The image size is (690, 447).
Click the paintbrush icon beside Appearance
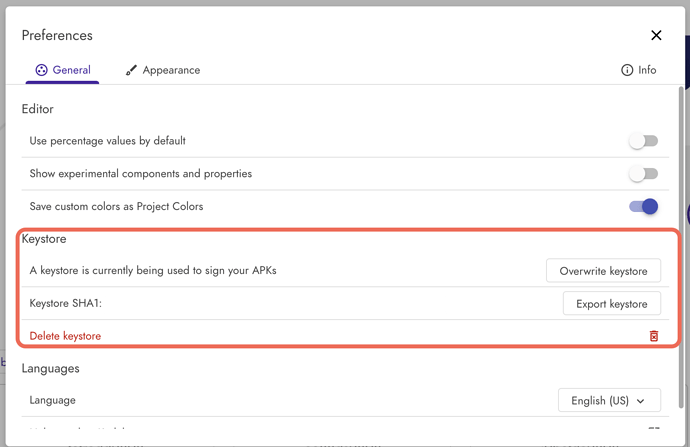[x=131, y=71]
